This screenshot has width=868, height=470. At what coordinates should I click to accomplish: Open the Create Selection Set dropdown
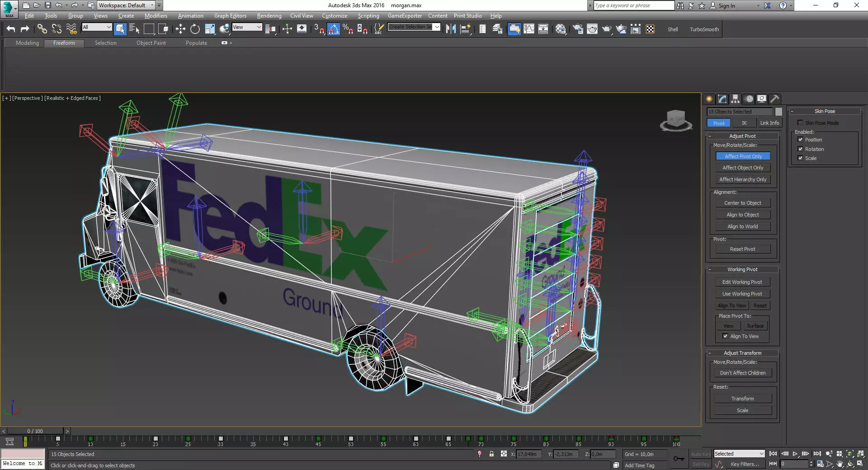click(414, 27)
